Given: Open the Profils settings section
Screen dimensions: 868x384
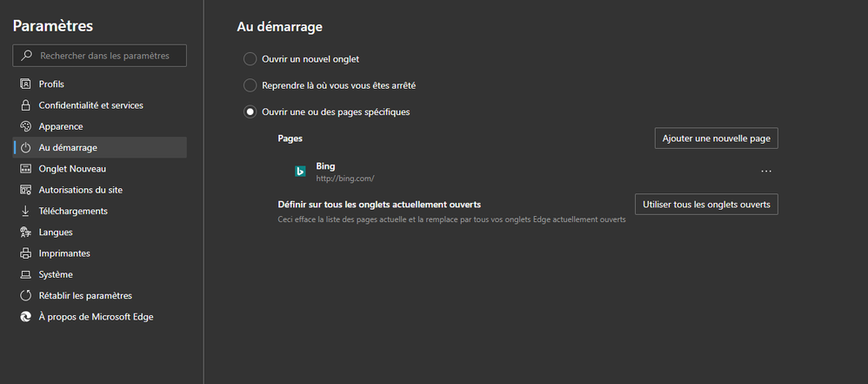Looking at the screenshot, I should [100, 84].
